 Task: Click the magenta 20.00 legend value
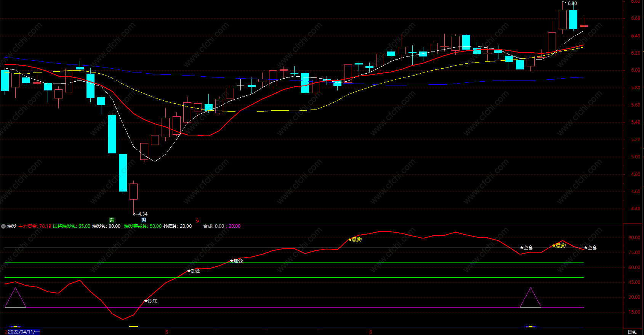pyautogui.click(x=235, y=226)
